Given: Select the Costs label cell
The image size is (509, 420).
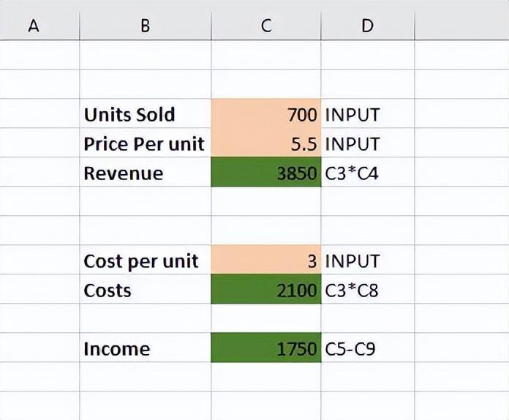Looking at the screenshot, I should [x=145, y=289].
